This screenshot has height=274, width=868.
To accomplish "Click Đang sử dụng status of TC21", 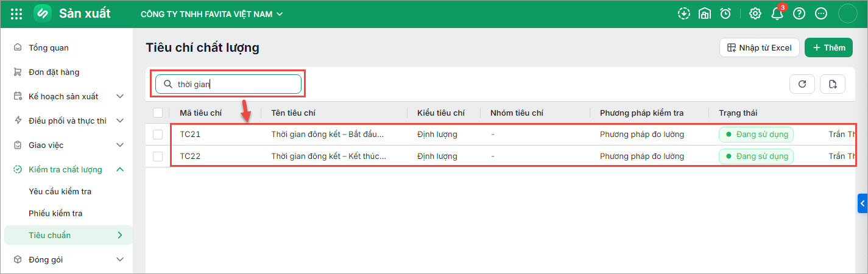I will (x=757, y=134).
